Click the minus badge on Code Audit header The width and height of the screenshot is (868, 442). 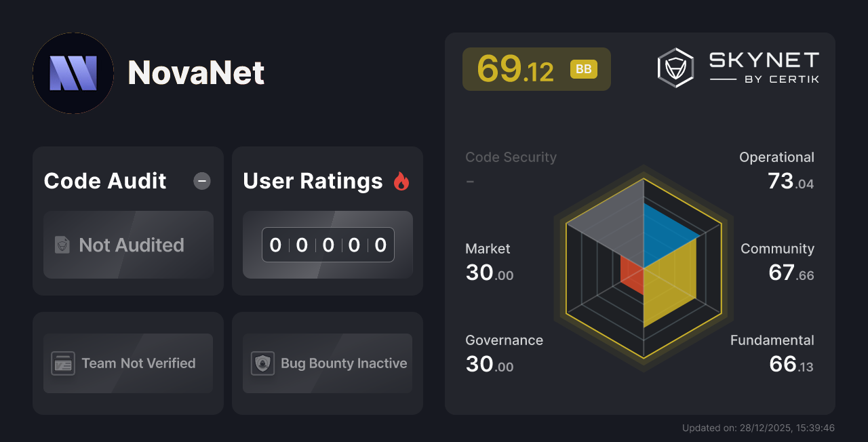coord(201,181)
